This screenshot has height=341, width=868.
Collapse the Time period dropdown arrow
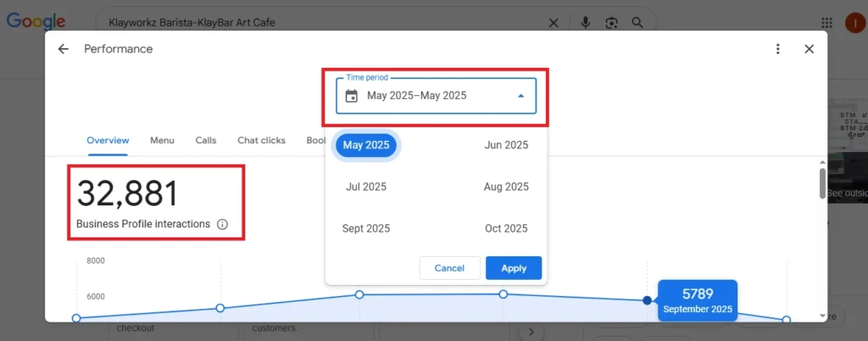520,96
